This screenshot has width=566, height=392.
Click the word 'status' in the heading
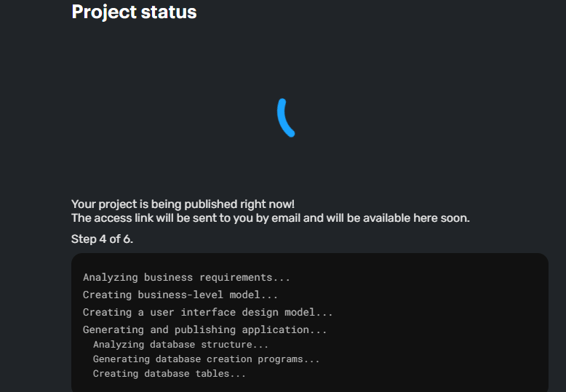coord(169,12)
